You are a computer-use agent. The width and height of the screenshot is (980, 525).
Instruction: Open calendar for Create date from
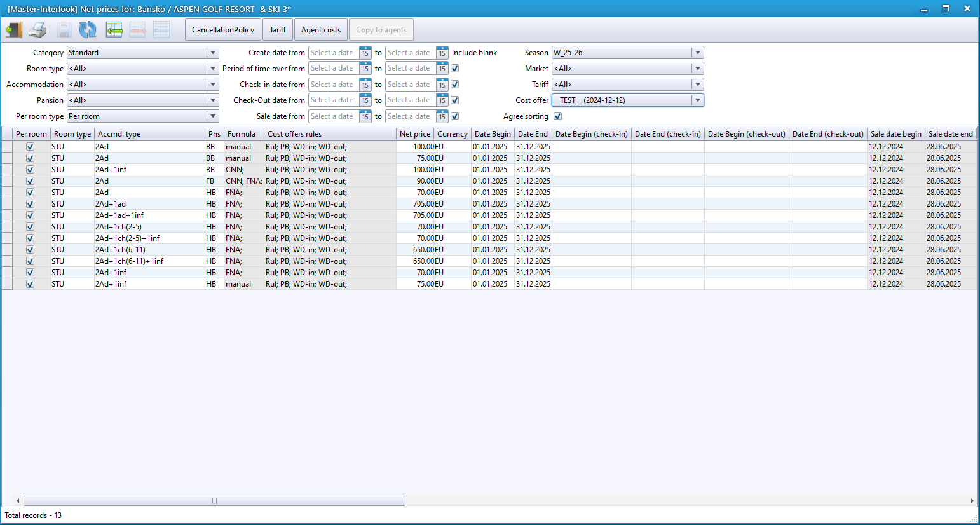365,53
